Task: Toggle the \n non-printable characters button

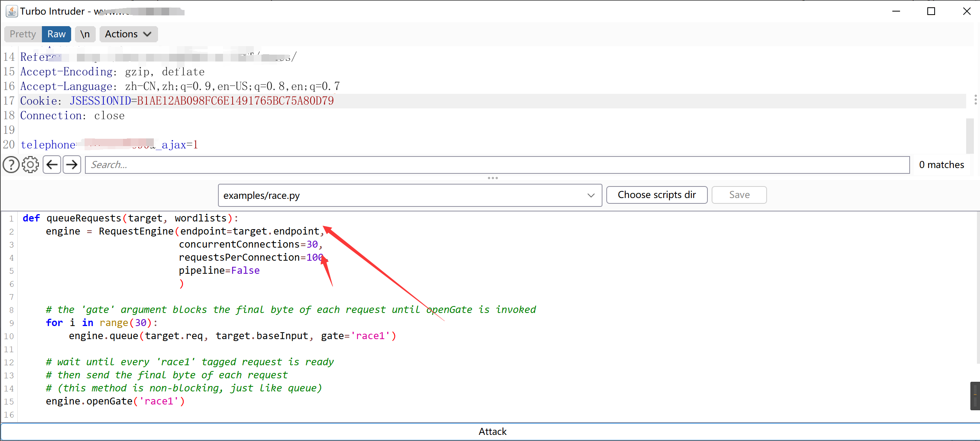Action: 85,34
